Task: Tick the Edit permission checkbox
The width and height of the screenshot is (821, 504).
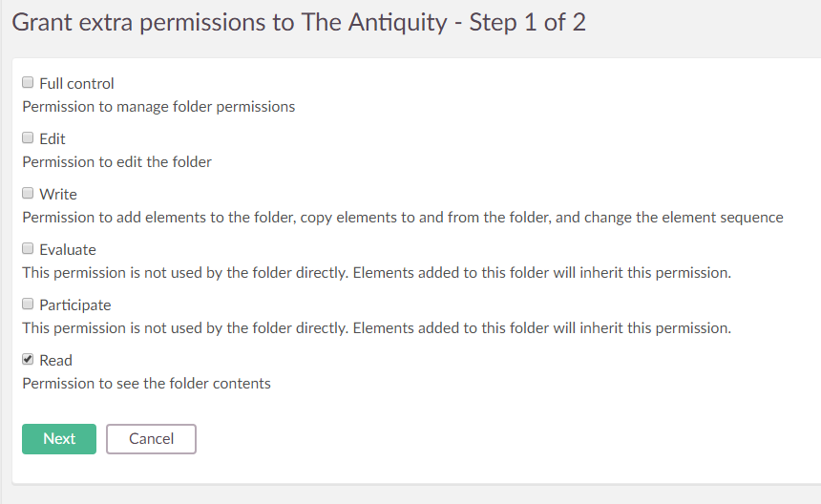Action: 28,138
